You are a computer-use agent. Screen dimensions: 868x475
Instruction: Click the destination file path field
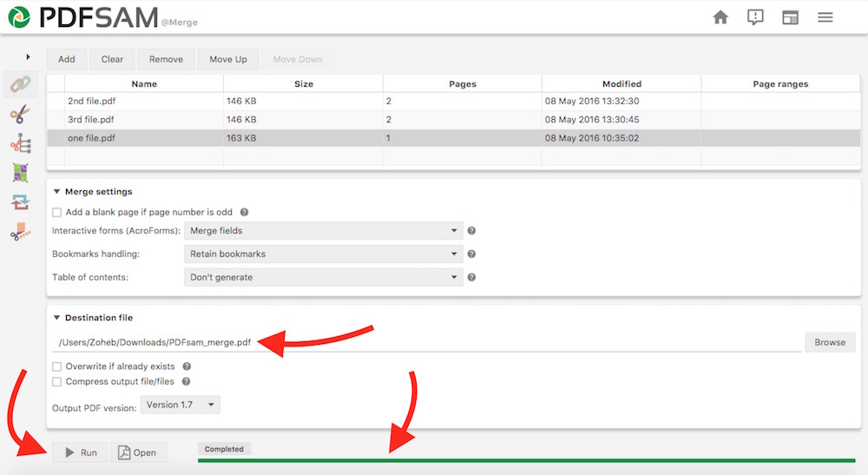(425, 342)
